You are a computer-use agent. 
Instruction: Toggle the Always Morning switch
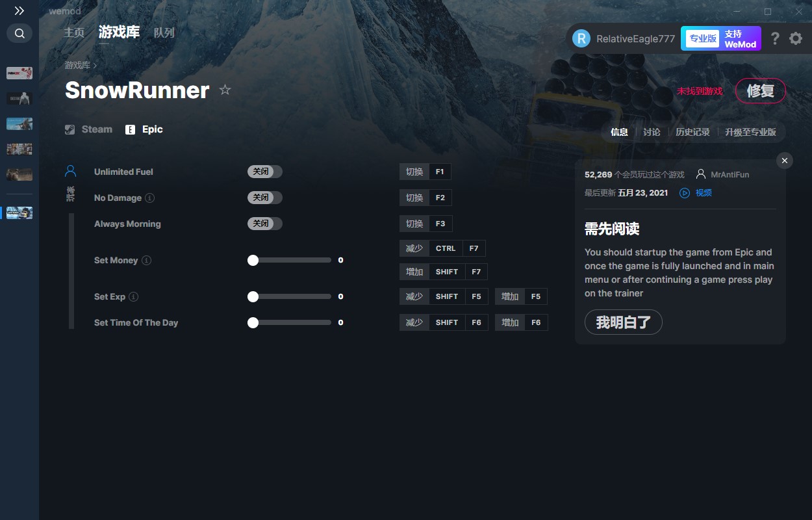pos(265,224)
